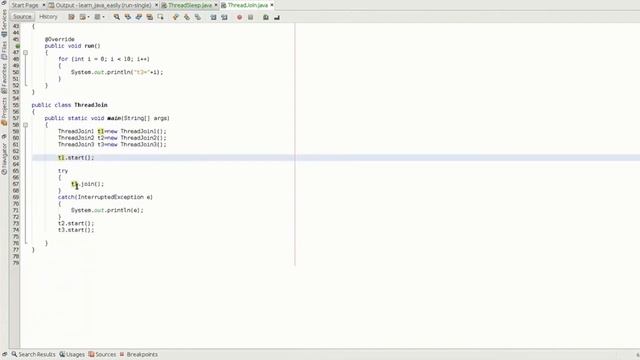
Task: Open the Search Results bottom panel
Action: tap(33, 354)
